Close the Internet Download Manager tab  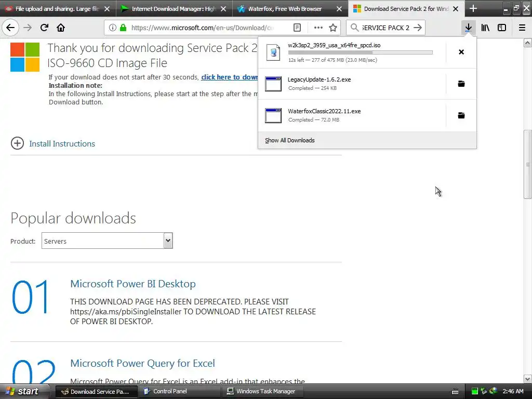pos(223,9)
